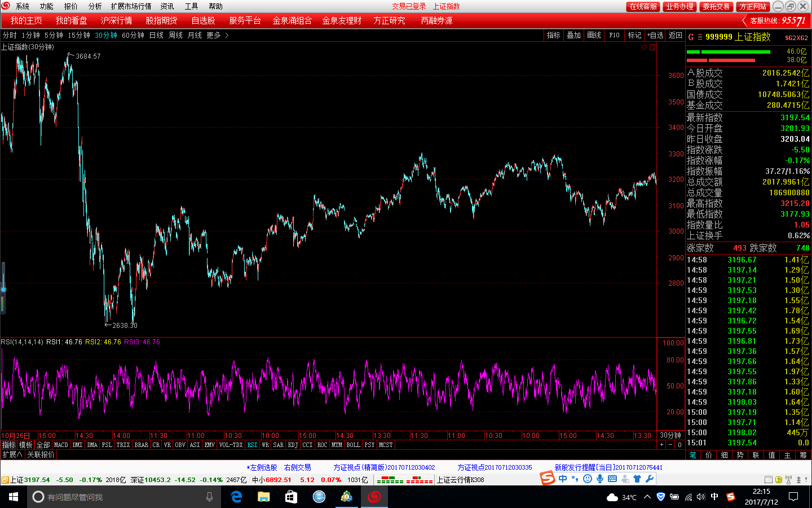This screenshot has height=508, width=812.
Task: Open the Sogou wrench toolbox icon
Action: point(650,479)
